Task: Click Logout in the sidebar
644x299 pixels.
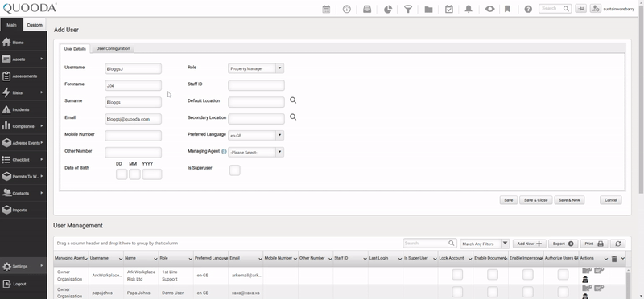Action: (x=23, y=284)
